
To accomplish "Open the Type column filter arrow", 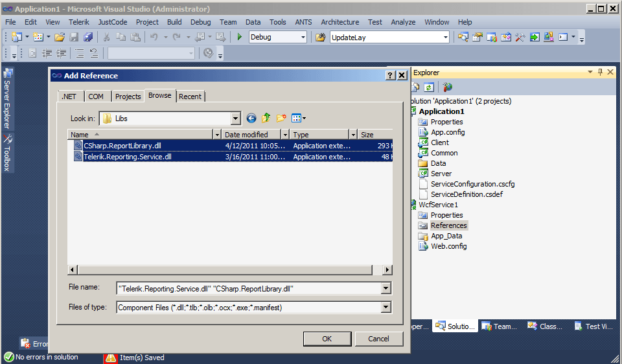I will point(353,135).
